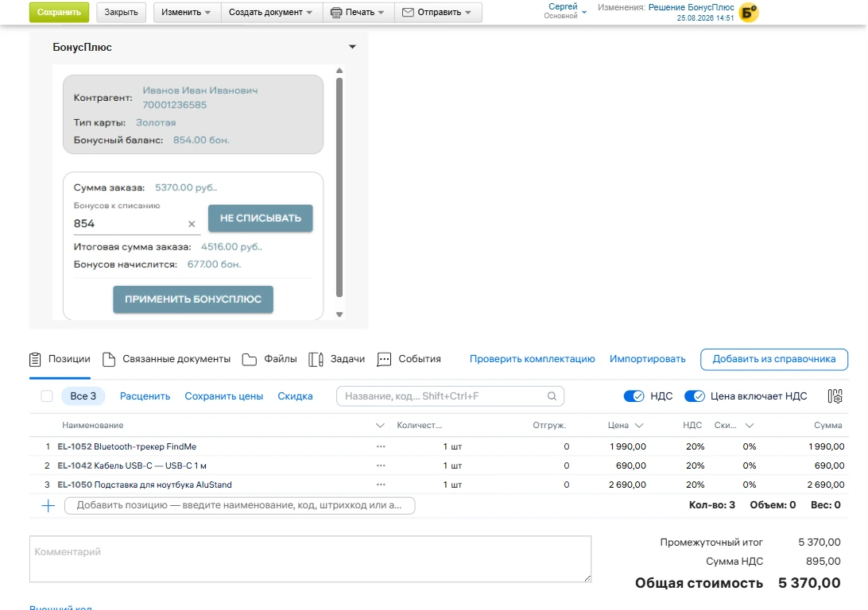Click the Расценить link
868x610 pixels.
coord(145,396)
